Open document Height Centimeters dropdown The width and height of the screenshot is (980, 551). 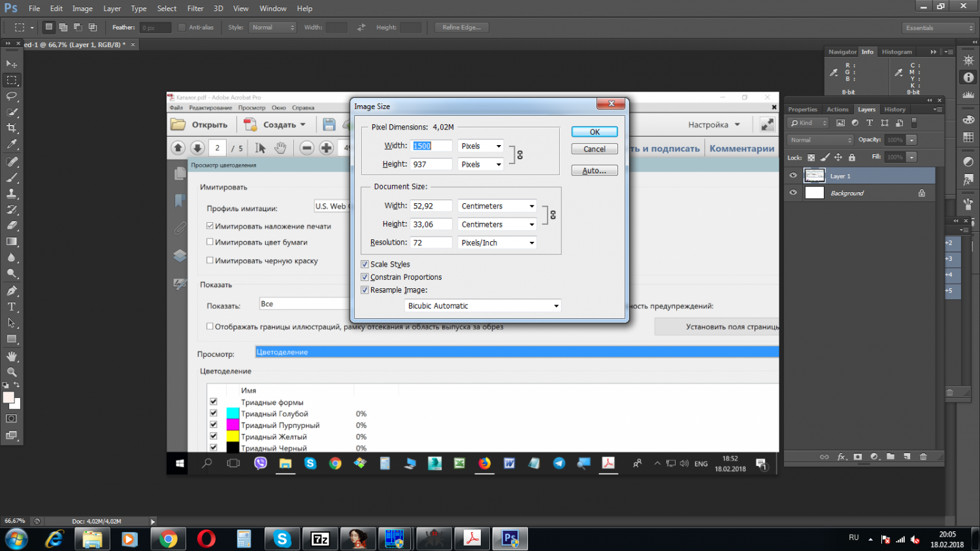497,224
